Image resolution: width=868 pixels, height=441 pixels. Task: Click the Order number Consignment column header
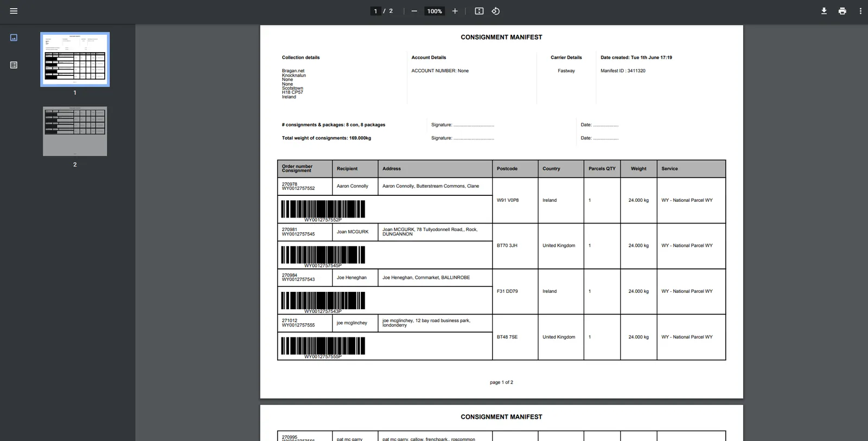[305, 169]
